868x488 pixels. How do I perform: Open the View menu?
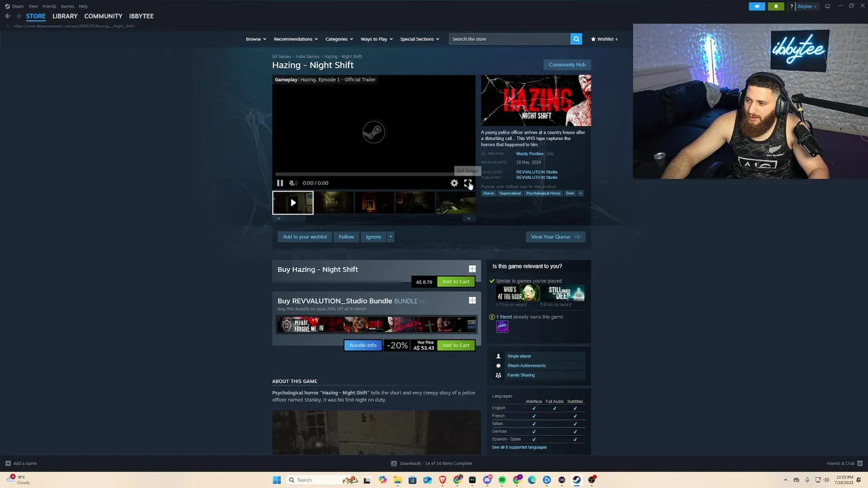pos(33,6)
